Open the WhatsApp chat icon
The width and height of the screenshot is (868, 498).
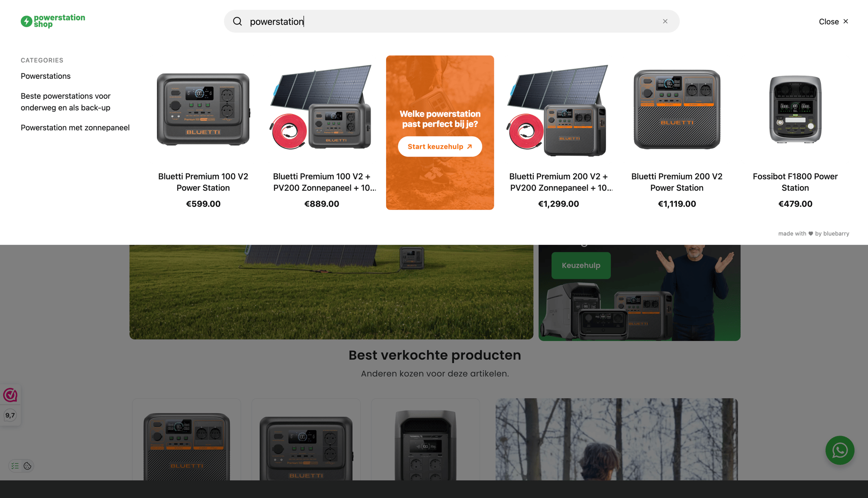[839, 450]
